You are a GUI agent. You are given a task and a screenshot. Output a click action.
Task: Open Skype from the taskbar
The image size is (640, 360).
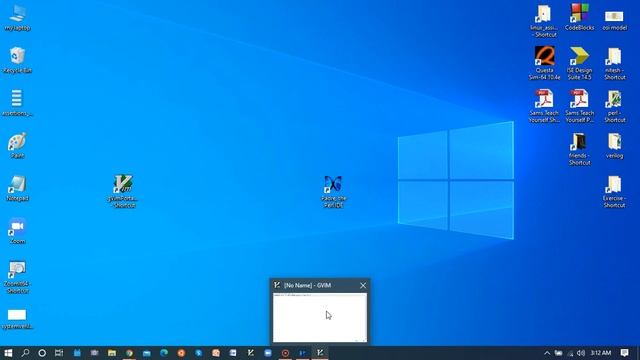tap(199, 353)
